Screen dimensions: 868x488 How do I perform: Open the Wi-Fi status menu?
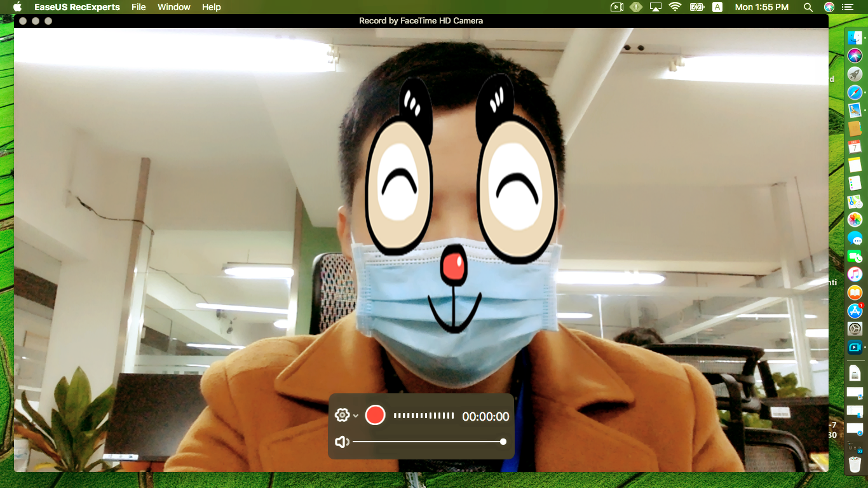coord(675,7)
